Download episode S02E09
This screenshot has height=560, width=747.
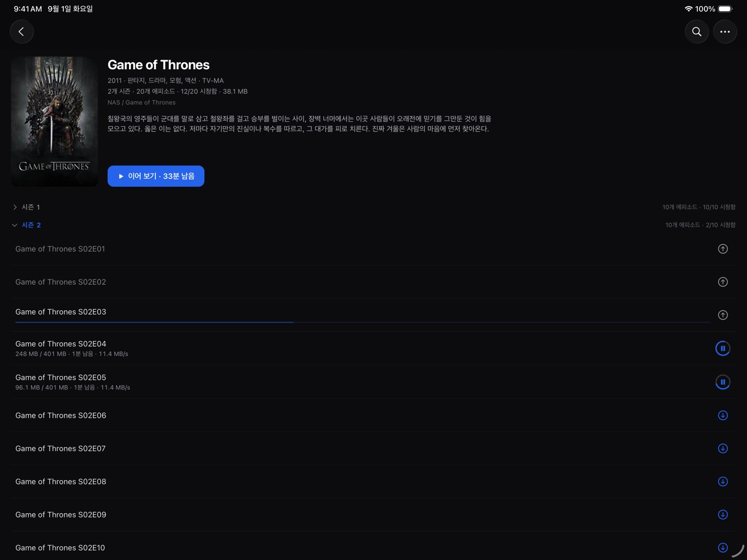723,515
